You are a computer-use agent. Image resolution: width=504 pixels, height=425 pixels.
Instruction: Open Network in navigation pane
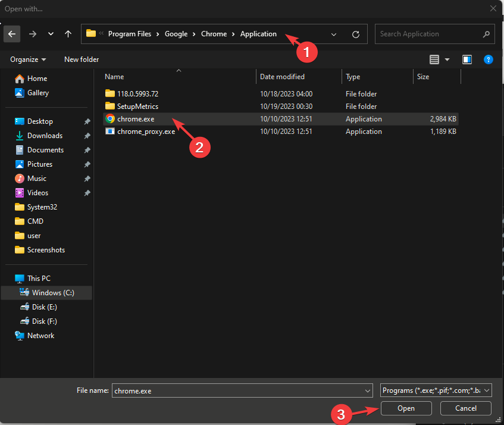(x=40, y=336)
